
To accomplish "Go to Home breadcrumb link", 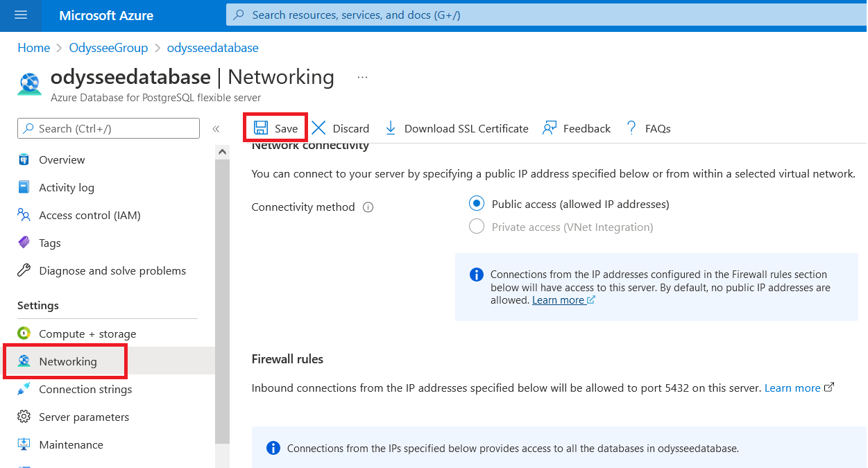I will [x=34, y=48].
